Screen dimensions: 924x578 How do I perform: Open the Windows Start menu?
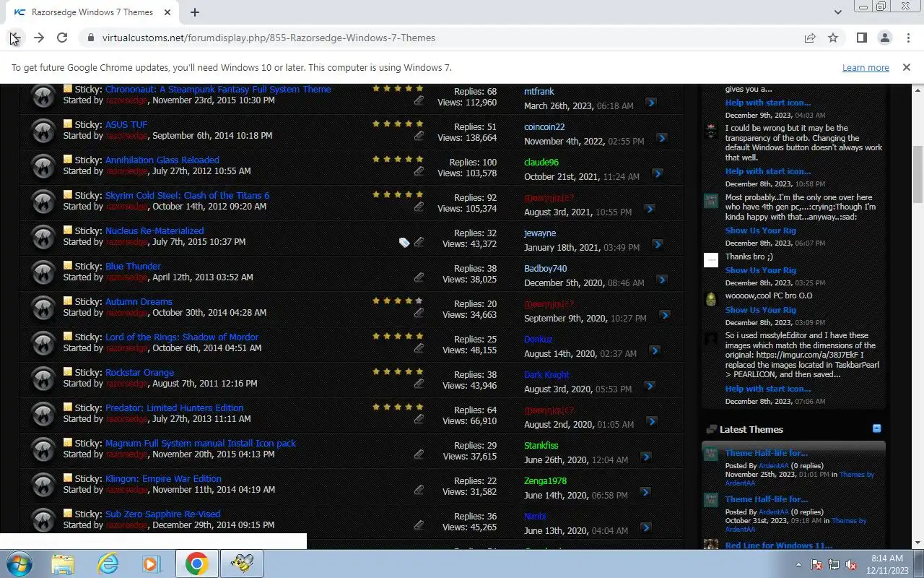(x=20, y=564)
